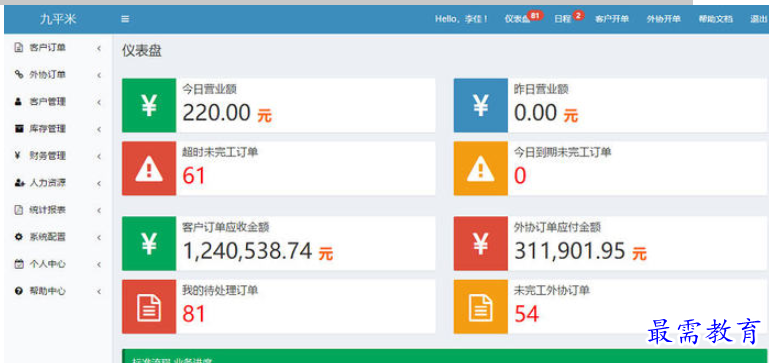Click the 库存管理 archive box icon
The width and height of the screenshot is (769, 363).
[x=19, y=129]
